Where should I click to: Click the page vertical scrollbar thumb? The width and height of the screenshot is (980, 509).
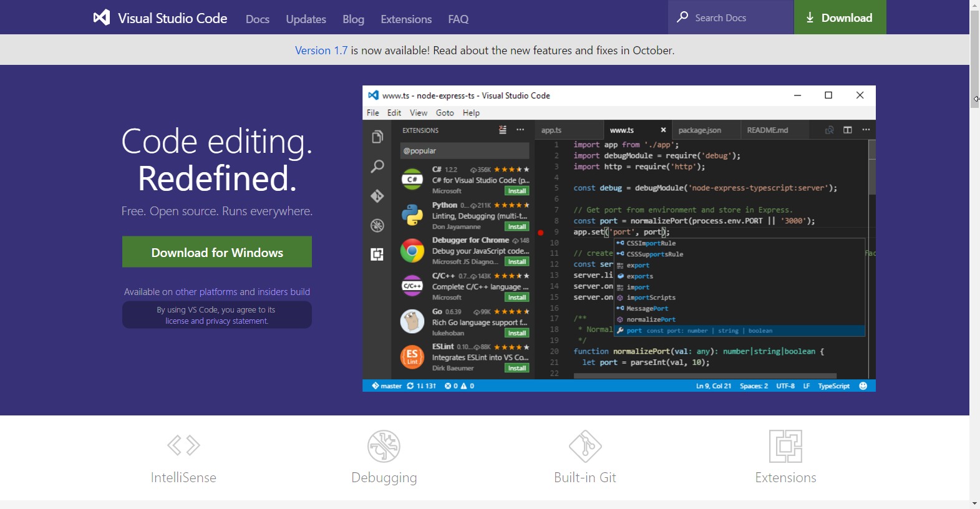pos(974,59)
